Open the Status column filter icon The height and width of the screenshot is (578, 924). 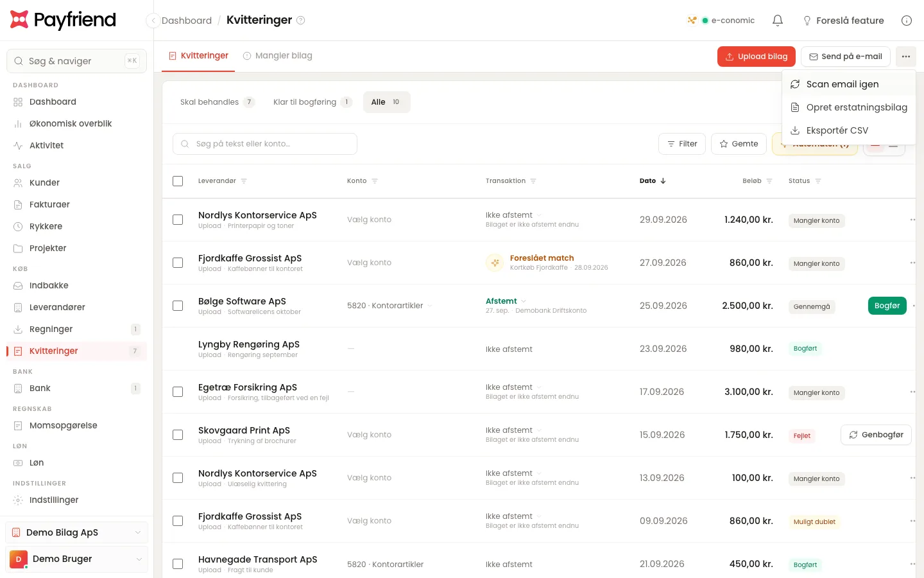[818, 181]
